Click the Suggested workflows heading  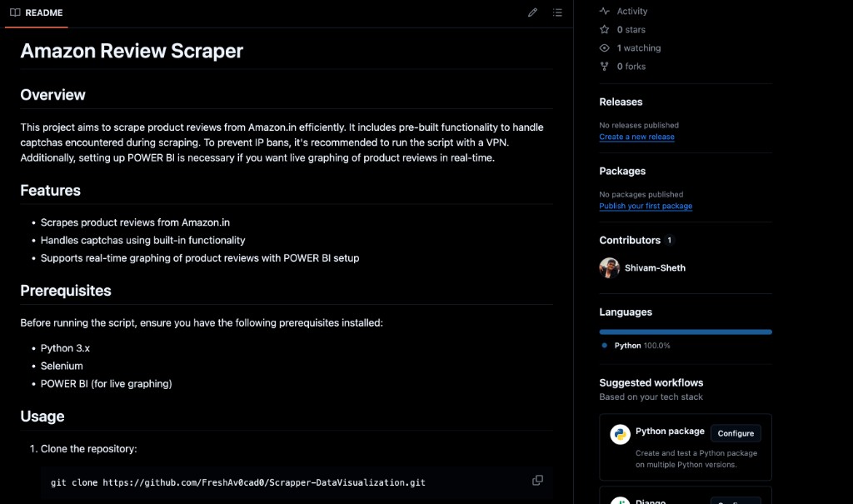point(651,382)
